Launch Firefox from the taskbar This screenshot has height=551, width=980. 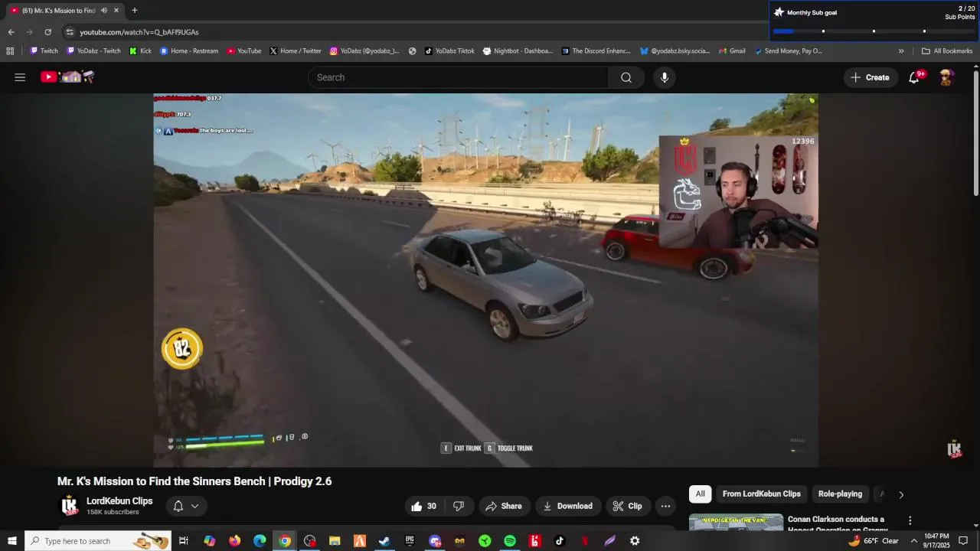(x=234, y=541)
